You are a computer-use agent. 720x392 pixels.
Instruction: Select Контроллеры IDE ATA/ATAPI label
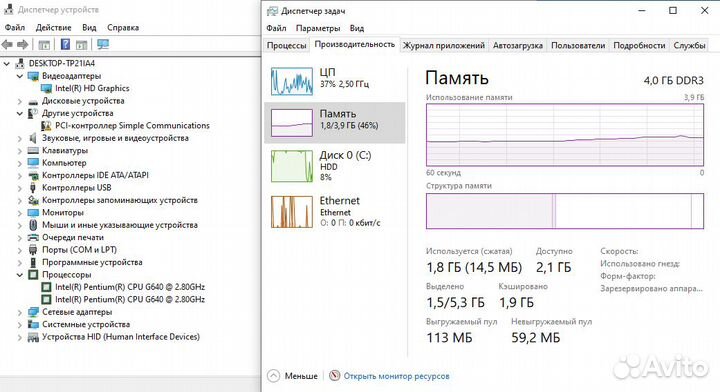[95, 175]
